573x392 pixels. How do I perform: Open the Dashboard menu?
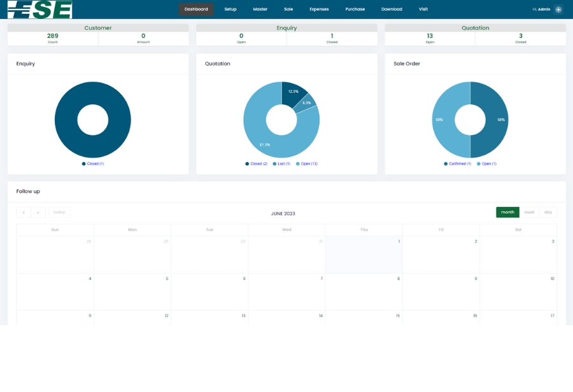(196, 9)
